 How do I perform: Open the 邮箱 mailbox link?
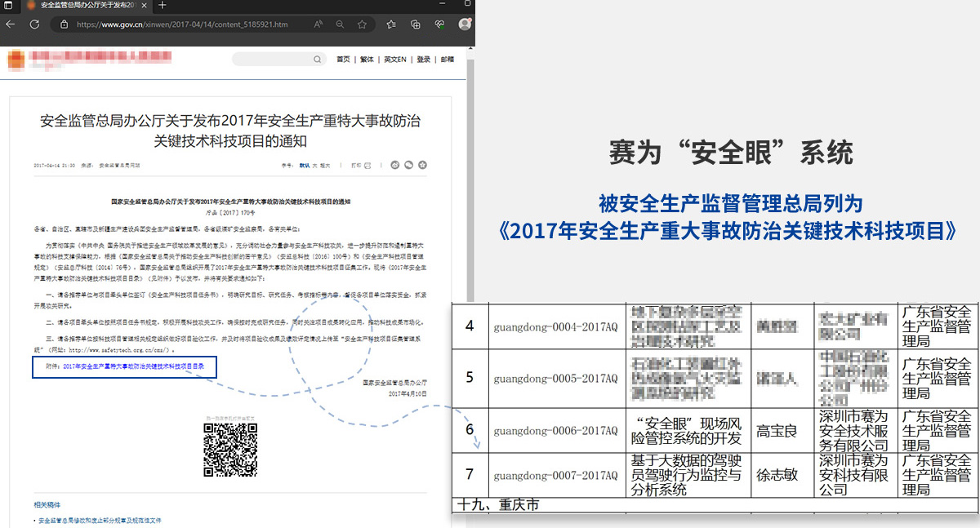click(447, 60)
